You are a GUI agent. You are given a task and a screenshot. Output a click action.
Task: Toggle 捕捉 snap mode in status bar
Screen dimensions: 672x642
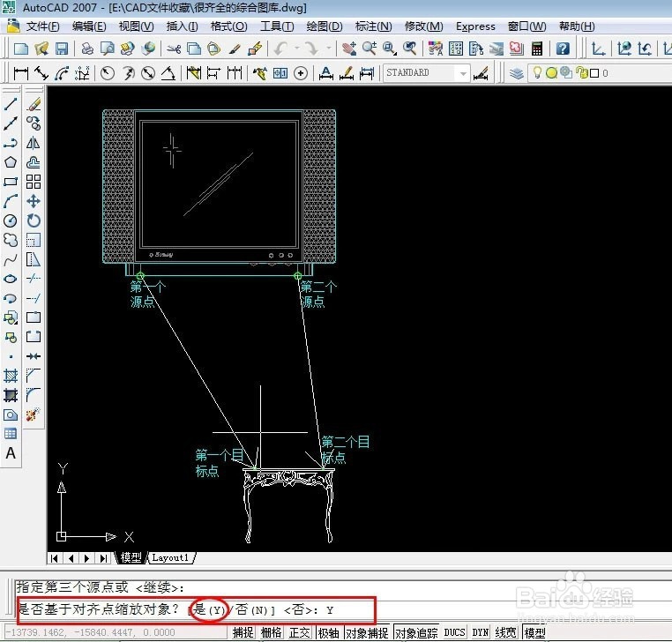(x=243, y=632)
